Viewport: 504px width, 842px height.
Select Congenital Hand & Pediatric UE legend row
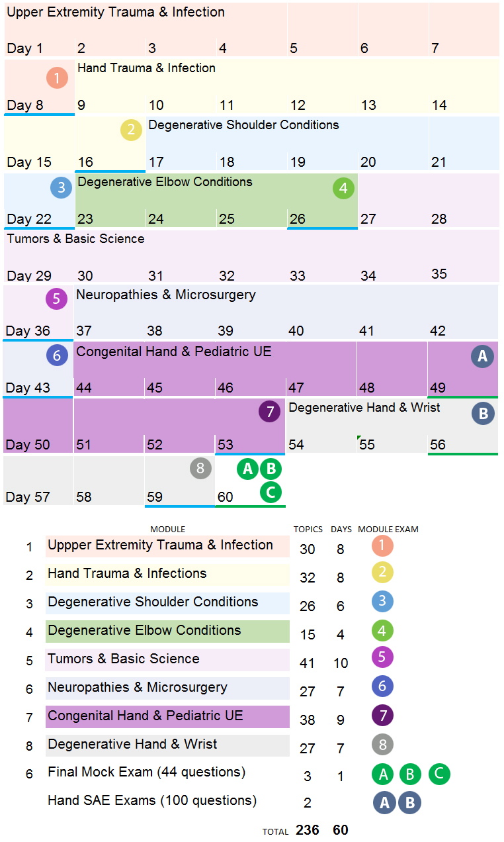(x=167, y=716)
